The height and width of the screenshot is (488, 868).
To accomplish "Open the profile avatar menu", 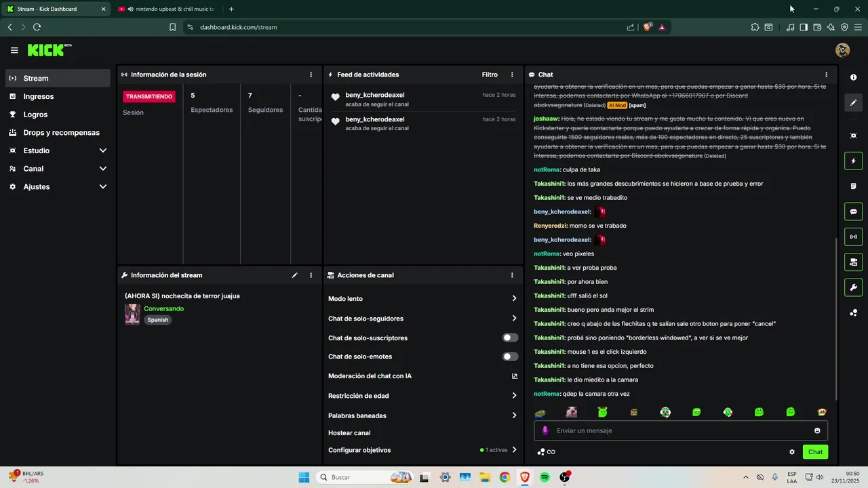I will pyautogui.click(x=842, y=50).
